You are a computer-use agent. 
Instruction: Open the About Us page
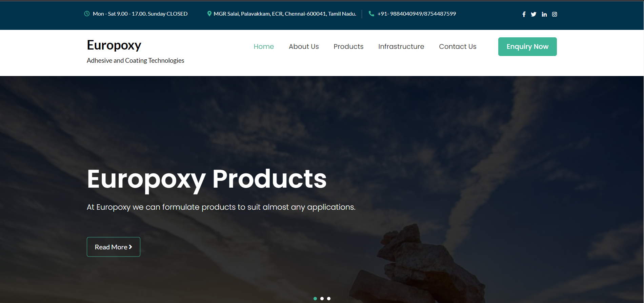[304, 46]
